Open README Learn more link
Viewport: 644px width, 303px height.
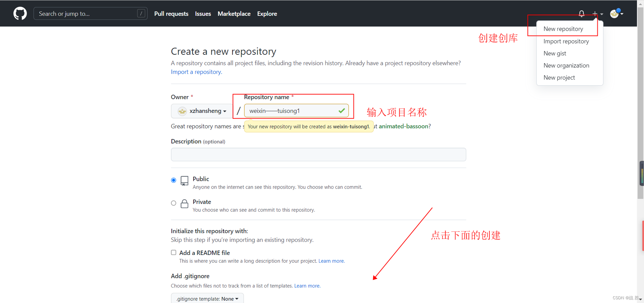(331, 261)
